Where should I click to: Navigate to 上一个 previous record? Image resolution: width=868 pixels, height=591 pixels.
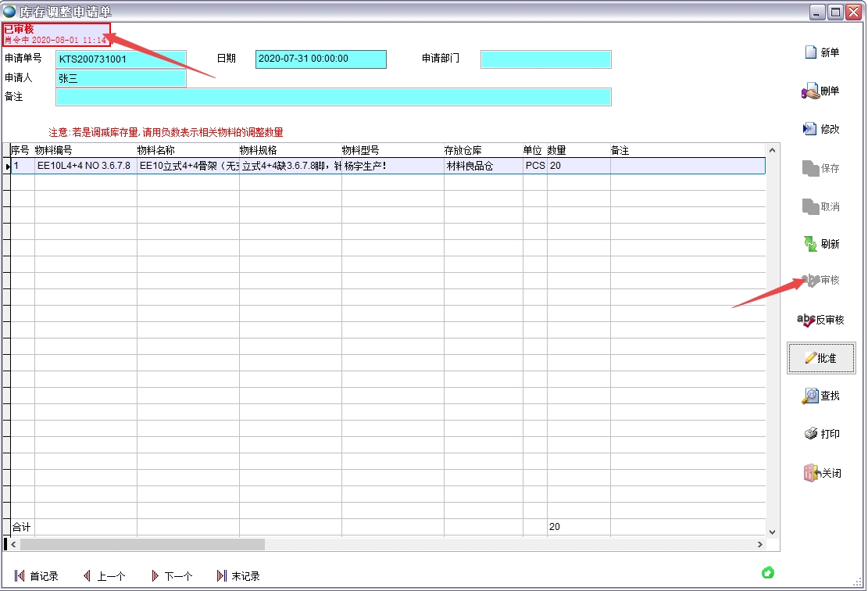87,576
